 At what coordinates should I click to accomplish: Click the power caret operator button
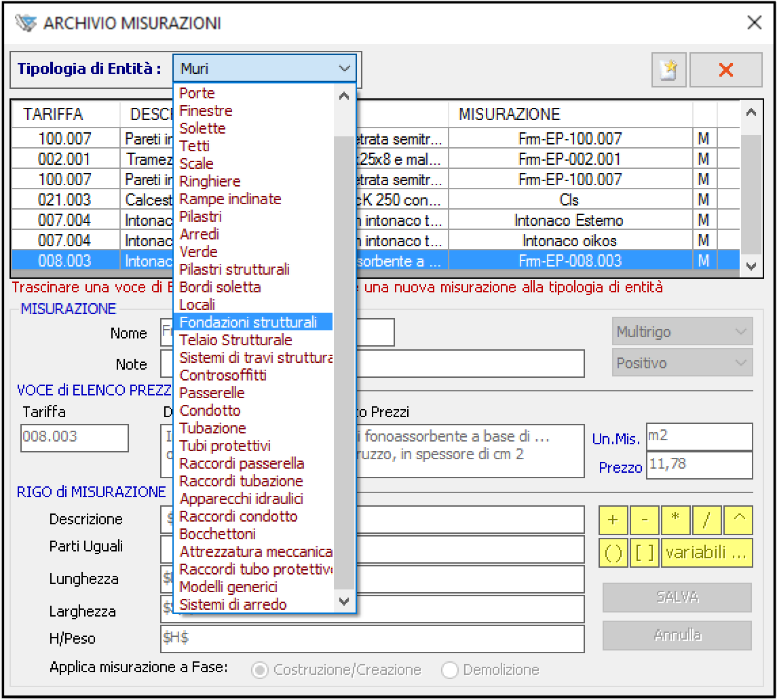click(x=738, y=520)
